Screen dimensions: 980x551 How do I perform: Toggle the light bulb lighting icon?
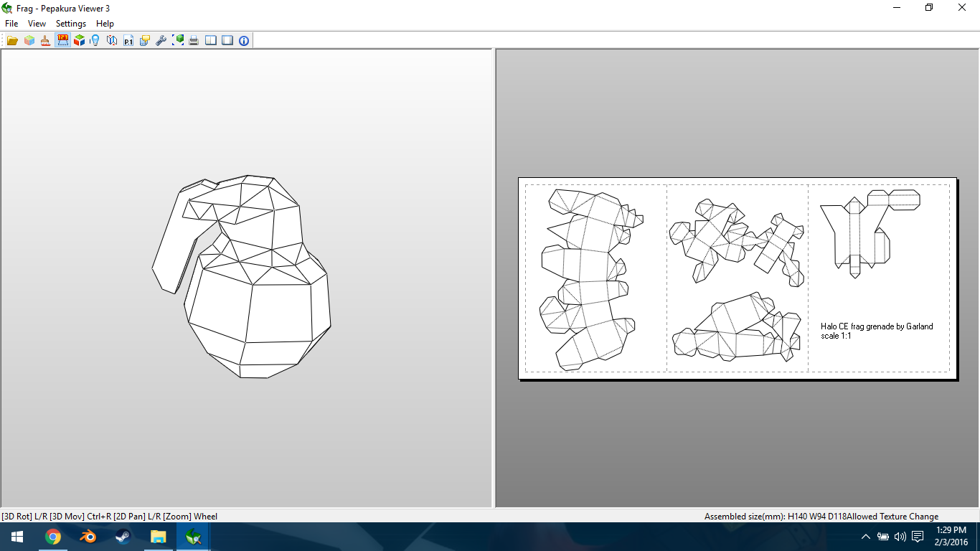pos(95,41)
